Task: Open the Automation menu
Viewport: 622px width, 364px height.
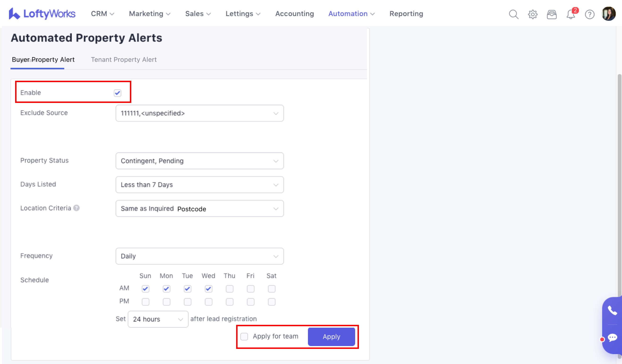Action: point(351,14)
